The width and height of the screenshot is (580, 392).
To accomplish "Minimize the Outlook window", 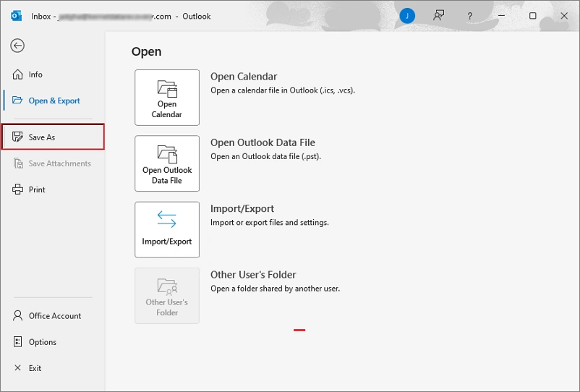I will coord(502,16).
